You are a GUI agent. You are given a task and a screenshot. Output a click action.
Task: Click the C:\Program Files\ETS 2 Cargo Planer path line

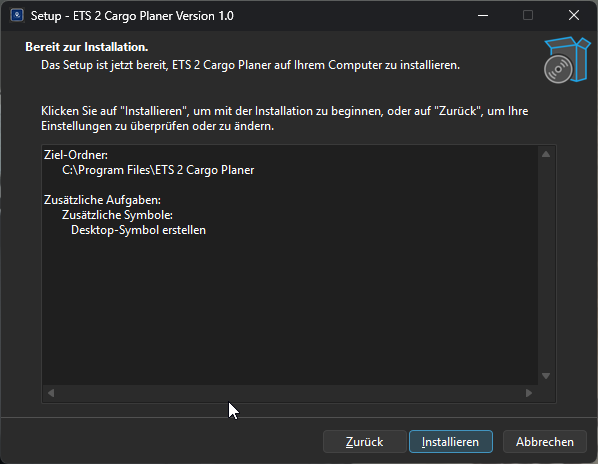[x=158, y=170]
